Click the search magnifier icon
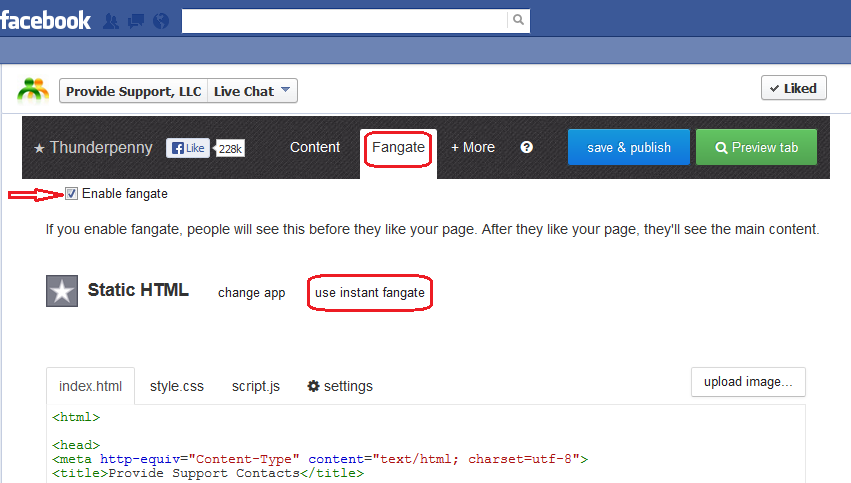The image size is (851, 483). 518,20
